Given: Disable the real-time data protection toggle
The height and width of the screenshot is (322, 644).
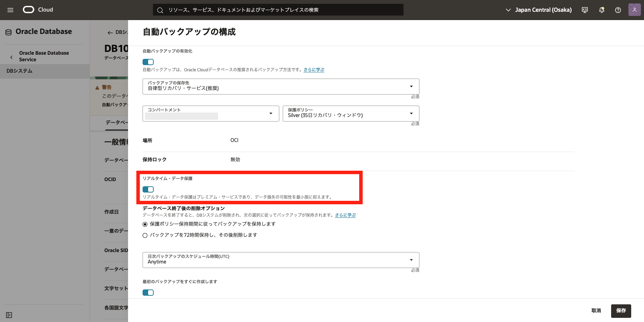Looking at the screenshot, I should (148, 189).
